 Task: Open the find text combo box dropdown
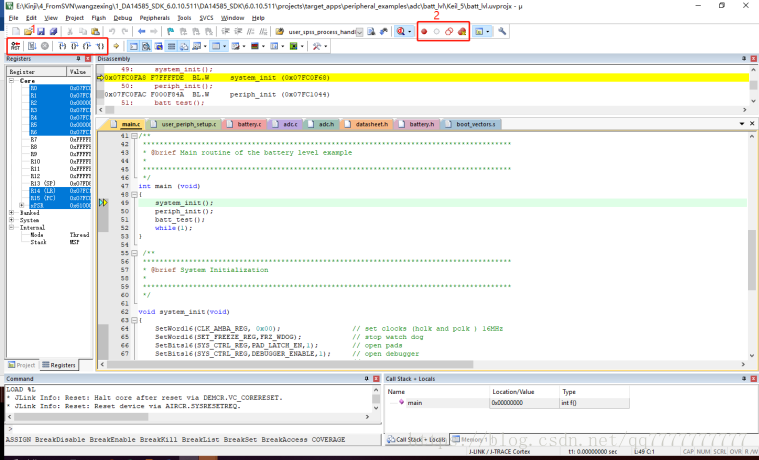pyautogui.click(x=360, y=32)
